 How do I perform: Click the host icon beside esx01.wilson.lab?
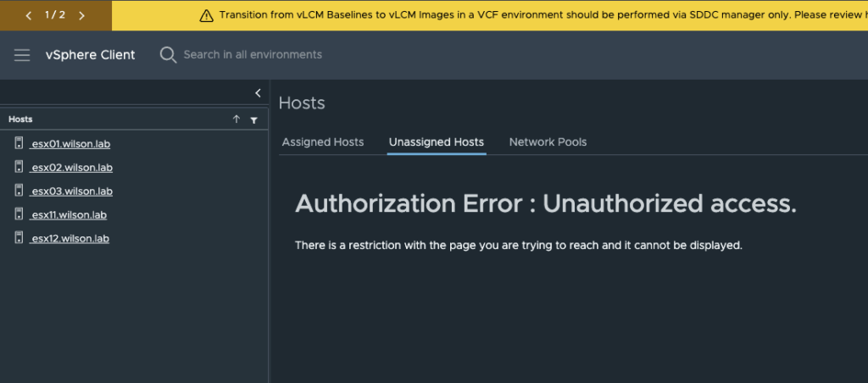(19, 143)
